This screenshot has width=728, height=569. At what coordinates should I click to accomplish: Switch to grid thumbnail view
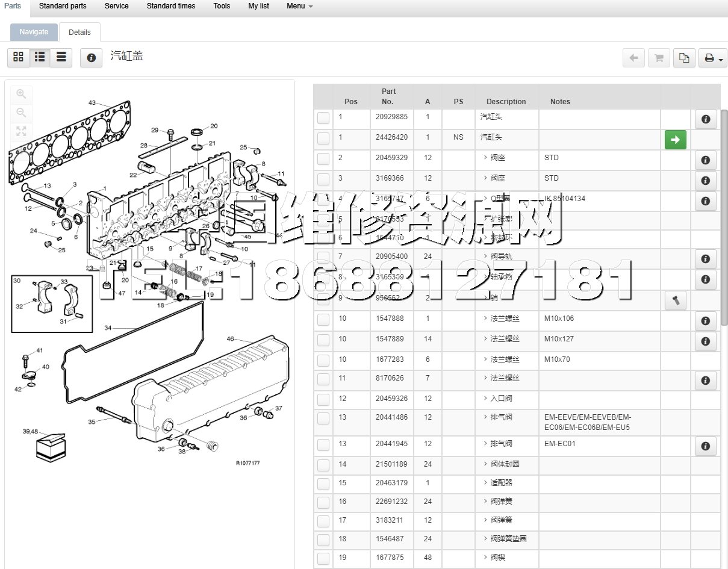18,57
